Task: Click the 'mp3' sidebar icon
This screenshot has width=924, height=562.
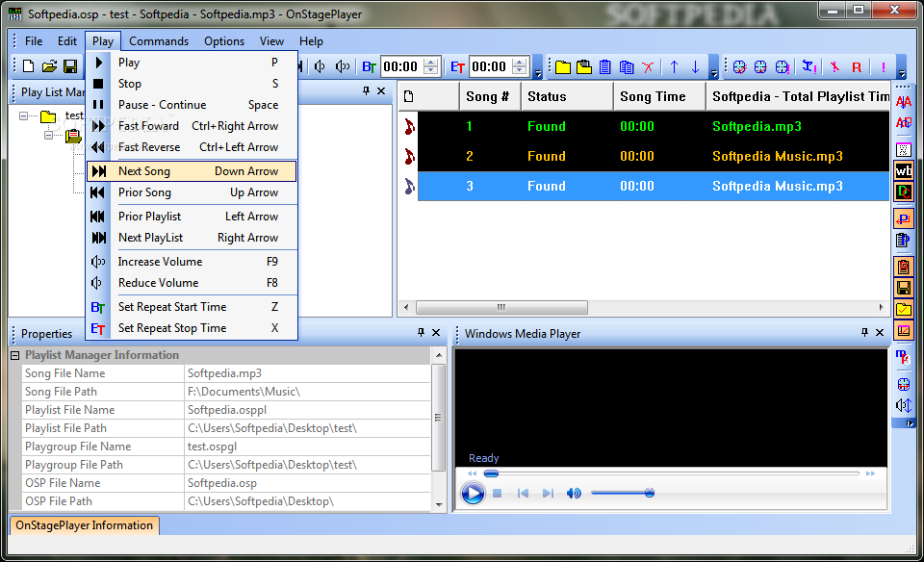Action: coord(904,357)
